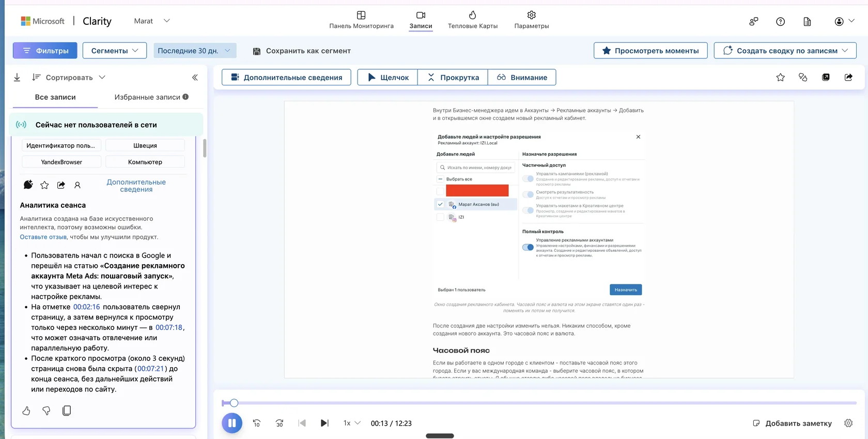Viewport: 868px width, 439px height.
Task: Open the recording in a new window
Action: click(x=826, y=77)
